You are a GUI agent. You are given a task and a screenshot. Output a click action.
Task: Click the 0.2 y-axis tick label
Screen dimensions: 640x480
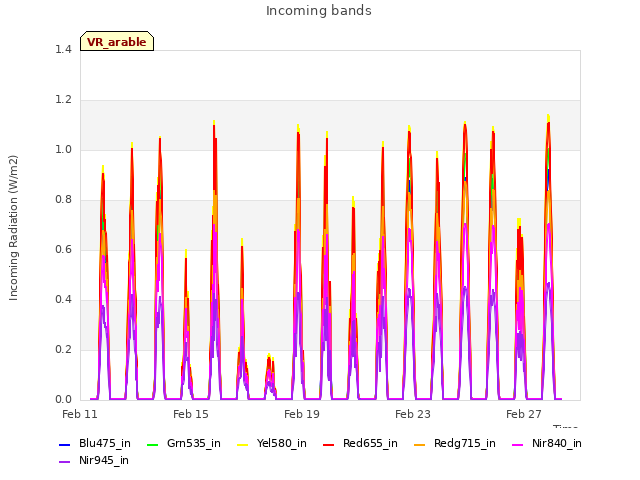click(63, 349)
